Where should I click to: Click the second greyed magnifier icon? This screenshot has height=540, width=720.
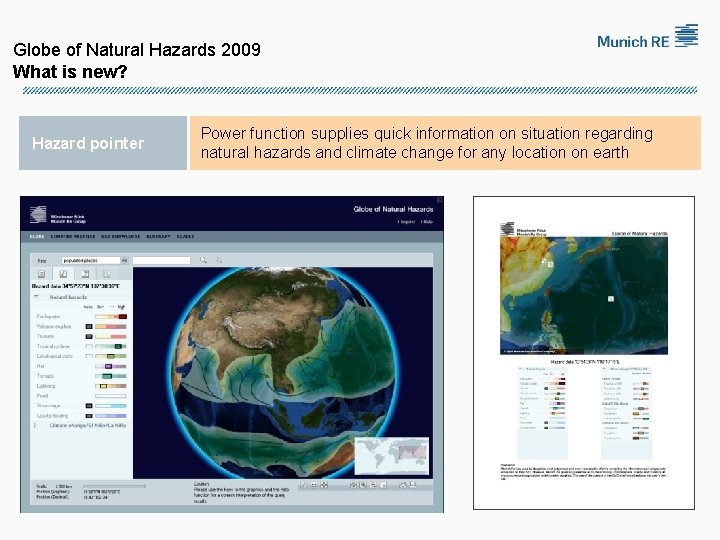click(x=219, y=260)
